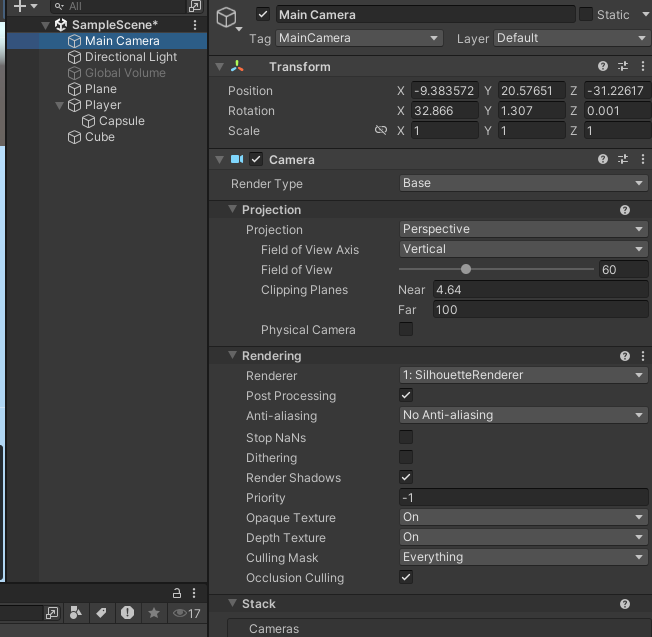Click search by label tag icon
This screenshot has width=652, height=637.
pyautogui.click(x=101, y=613)
